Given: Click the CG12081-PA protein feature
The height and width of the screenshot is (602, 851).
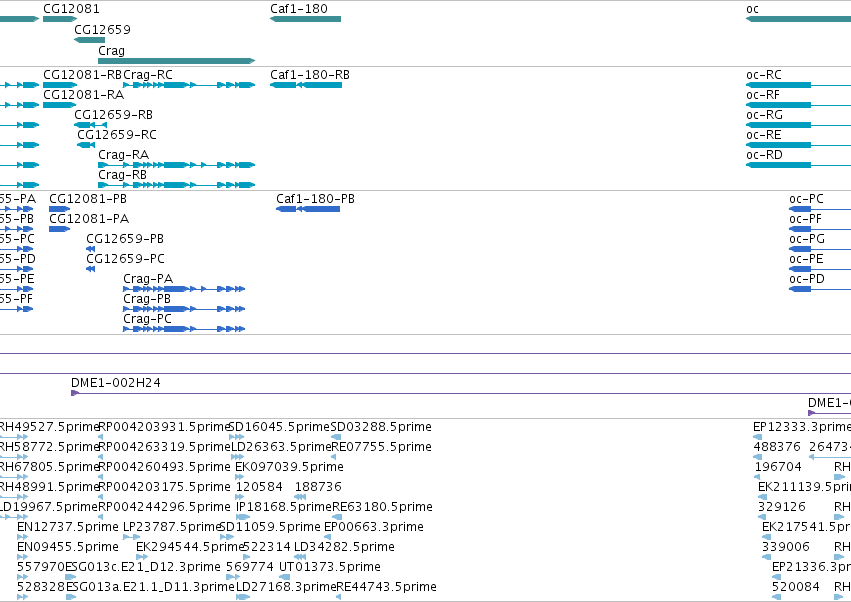Looking at the screenshot, I should [x=59, y=229].
